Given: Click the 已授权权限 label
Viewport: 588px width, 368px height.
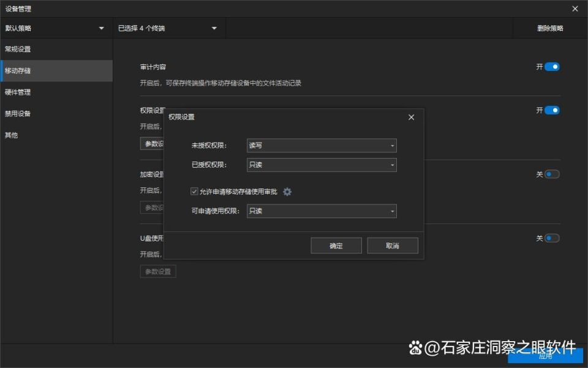Looking at the screenshot, I should pos(209,165).
